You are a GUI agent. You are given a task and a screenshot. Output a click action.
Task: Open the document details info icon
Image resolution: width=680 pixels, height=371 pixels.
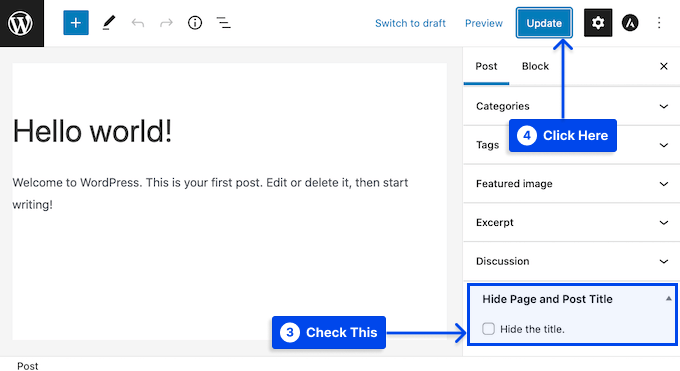click(x=195, y=23)
